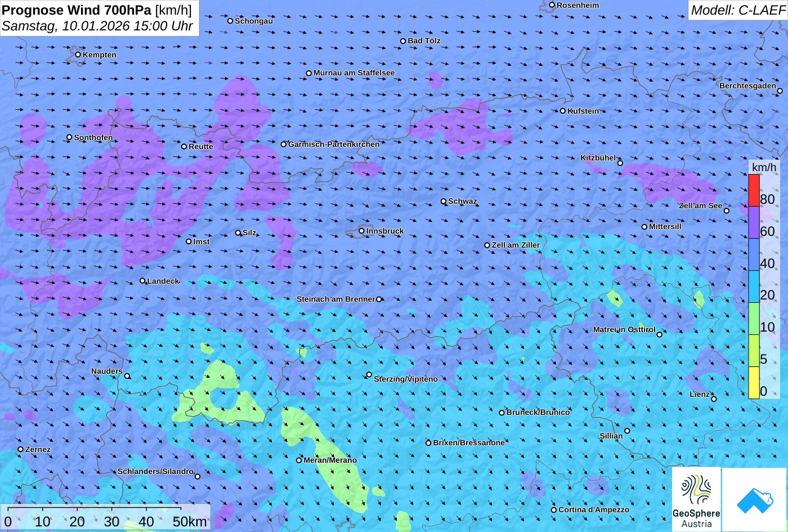Select the red 80 km/h legend swatch
The image size is (788, 532).
(754, 191)
